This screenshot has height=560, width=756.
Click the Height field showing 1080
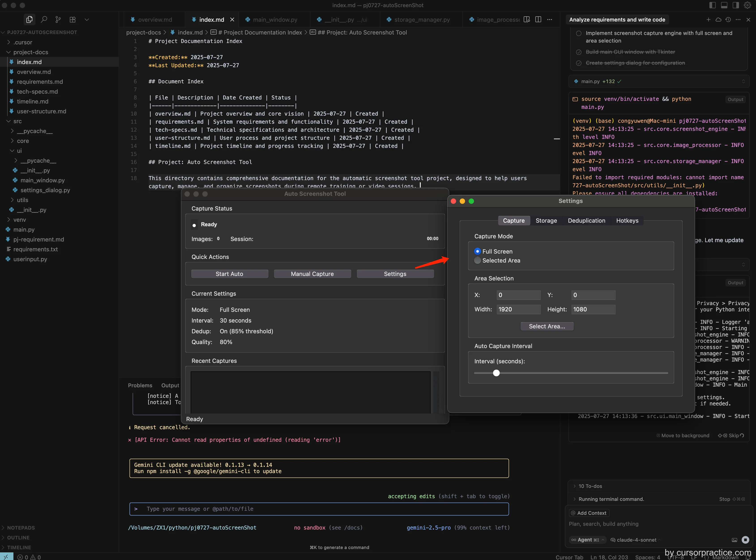click(x=593, y=309)
